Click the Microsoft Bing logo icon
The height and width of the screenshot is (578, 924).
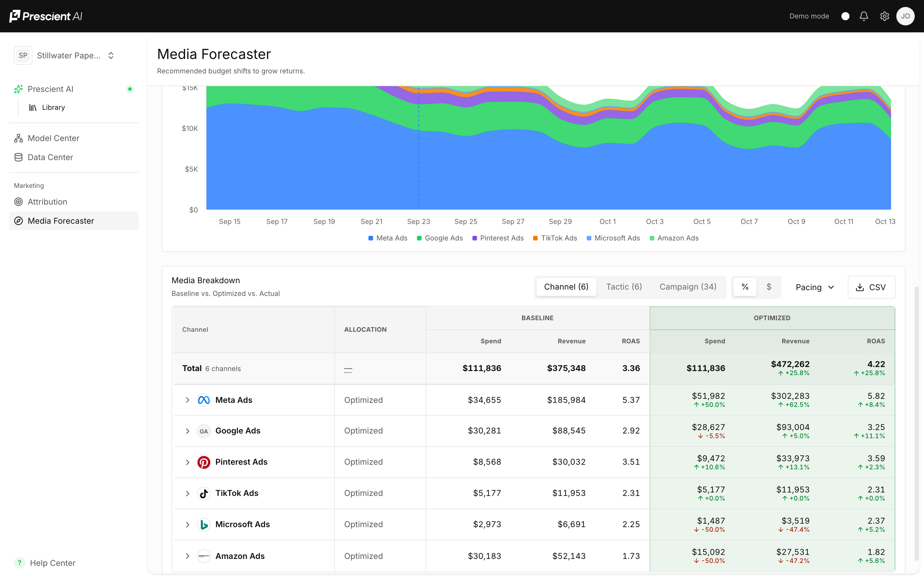[x=204, y=525]
